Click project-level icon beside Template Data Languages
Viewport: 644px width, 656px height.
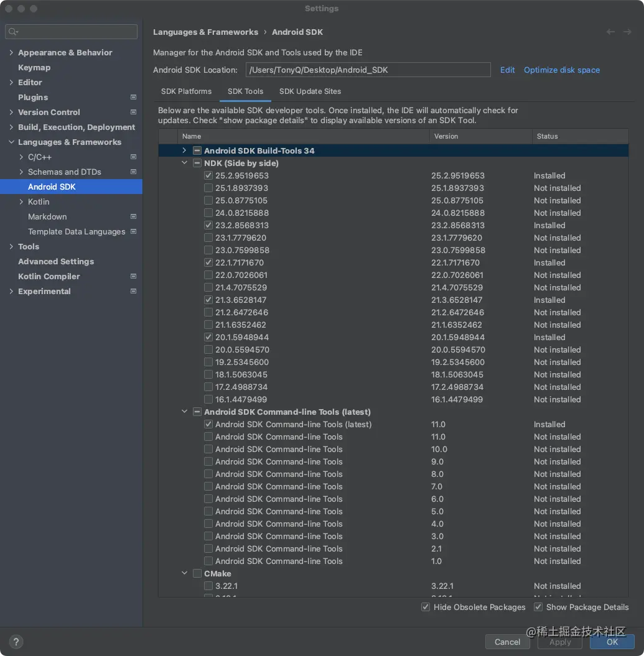coord(134,231)
